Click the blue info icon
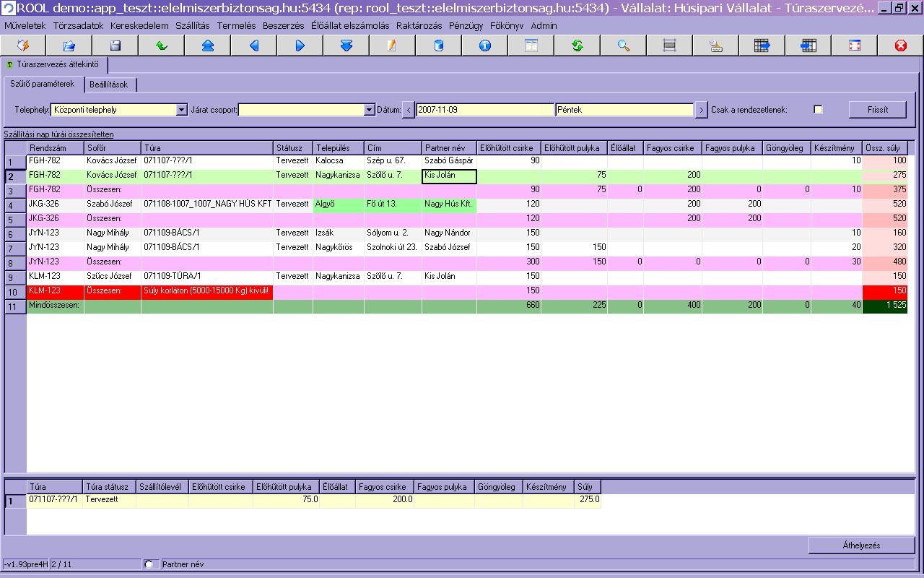This screenshot has width=924, height=578. (484, 46)
